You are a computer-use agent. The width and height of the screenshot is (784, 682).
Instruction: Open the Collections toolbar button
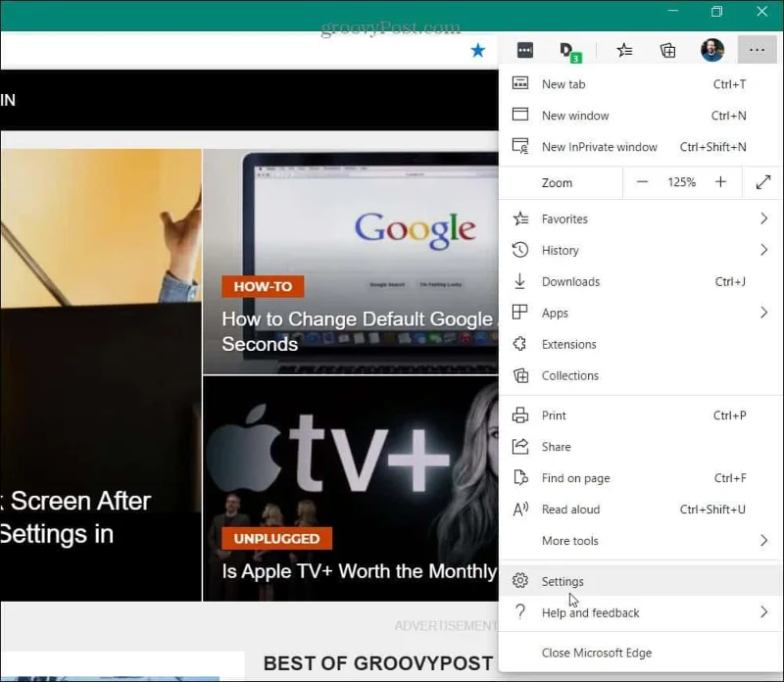tap(668, 50)
